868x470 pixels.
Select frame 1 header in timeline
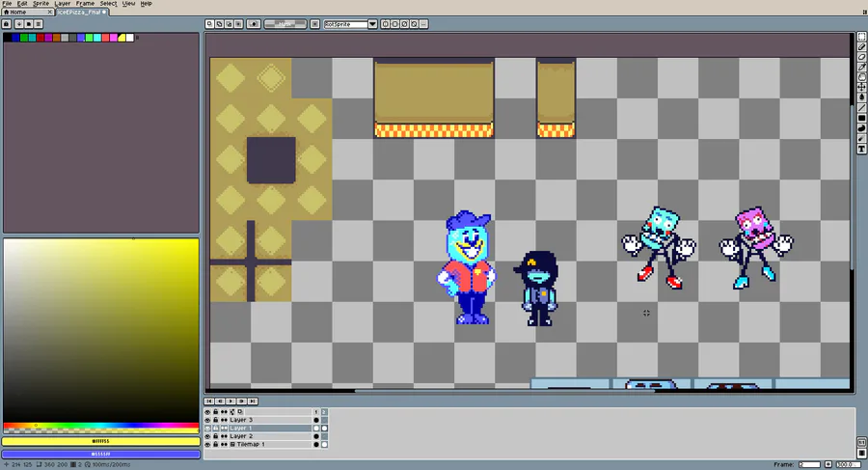pos(316,412)
